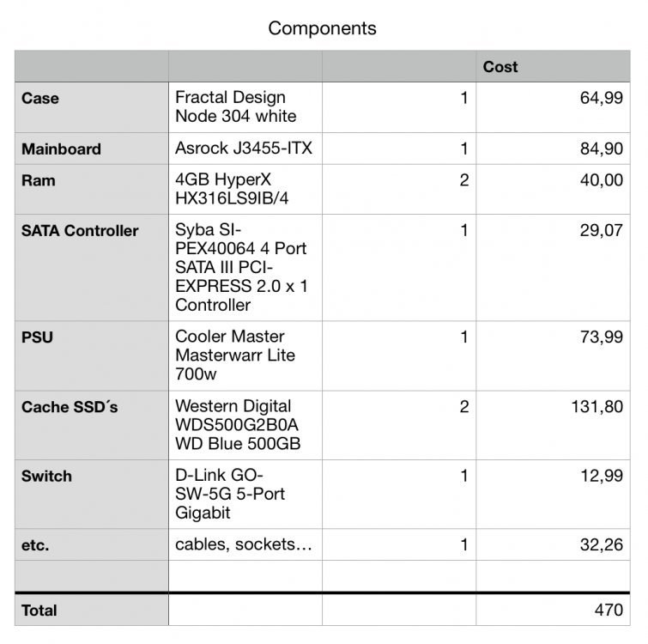Select the cables, sockets cell
The height and width of the screenshot is (644, 648).
245,544
